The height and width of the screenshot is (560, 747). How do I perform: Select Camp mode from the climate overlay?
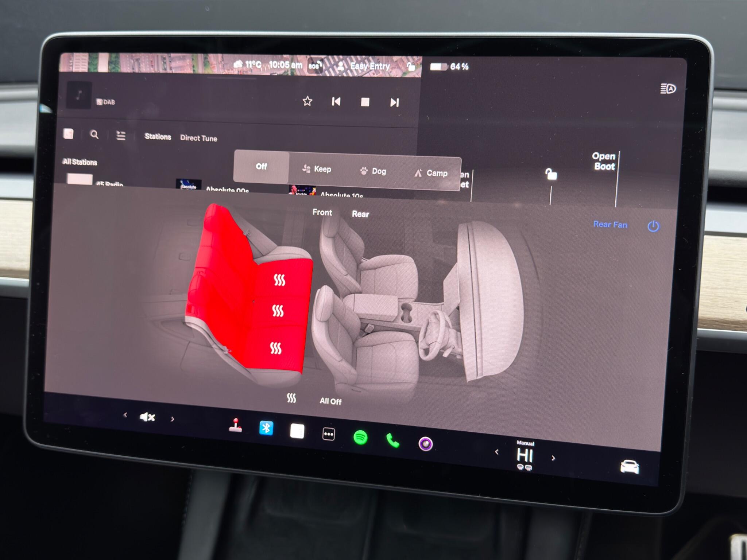432,173
